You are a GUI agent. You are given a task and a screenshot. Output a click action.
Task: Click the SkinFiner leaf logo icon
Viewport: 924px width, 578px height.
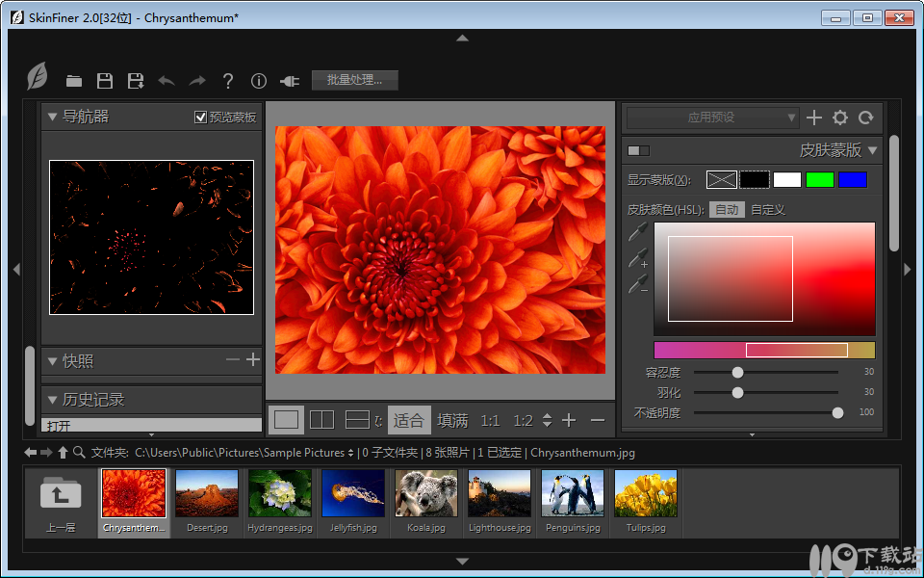coord(38,77)
